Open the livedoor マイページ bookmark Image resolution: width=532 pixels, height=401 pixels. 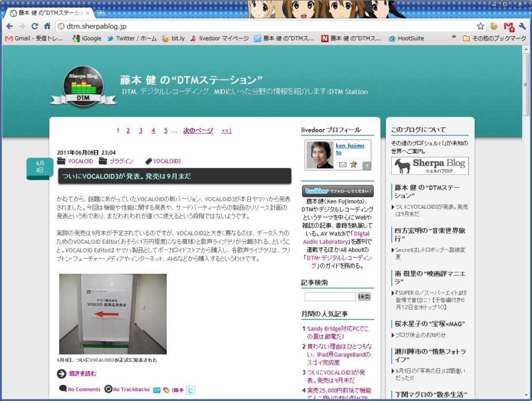pyautogui.click(x=219, y=38)
